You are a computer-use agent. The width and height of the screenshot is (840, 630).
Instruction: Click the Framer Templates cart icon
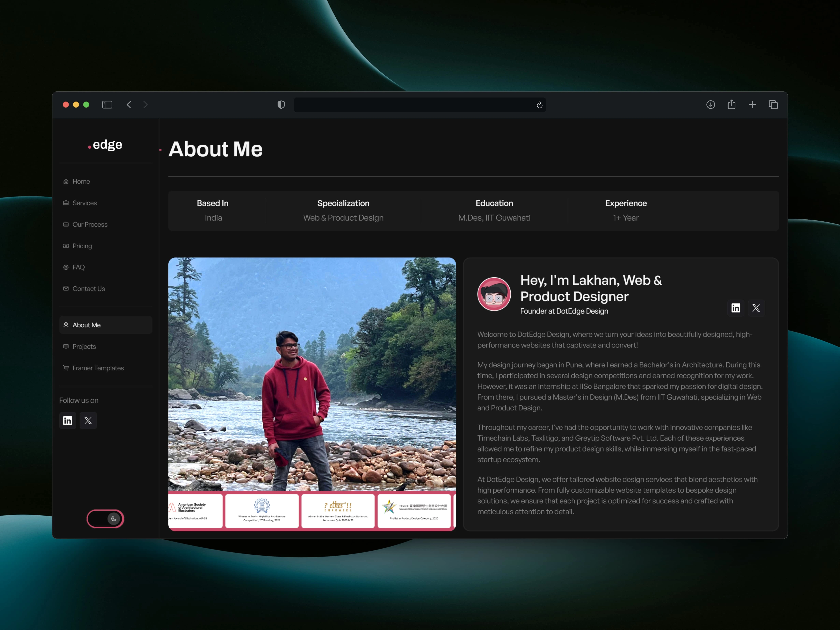pos(66,368)
